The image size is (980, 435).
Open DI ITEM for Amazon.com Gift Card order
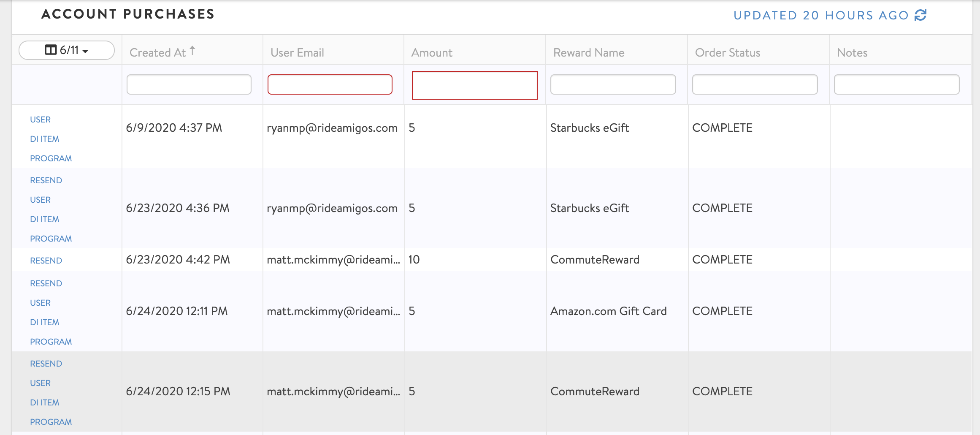[44, 322]
